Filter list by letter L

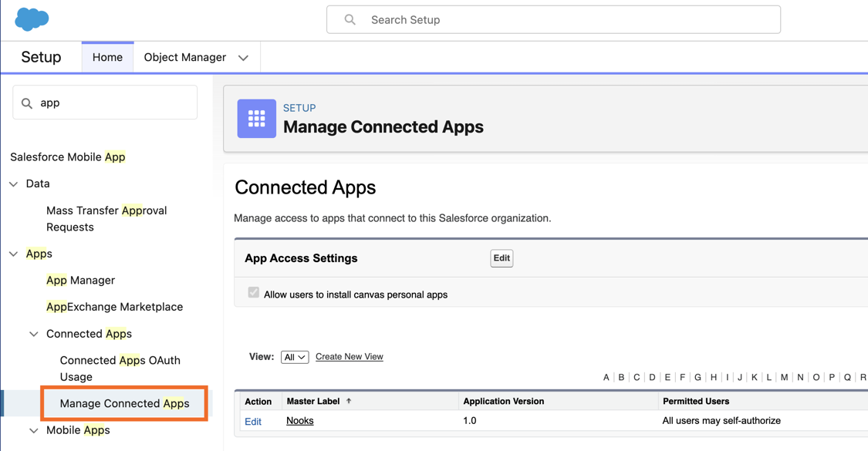coord(769,378)
